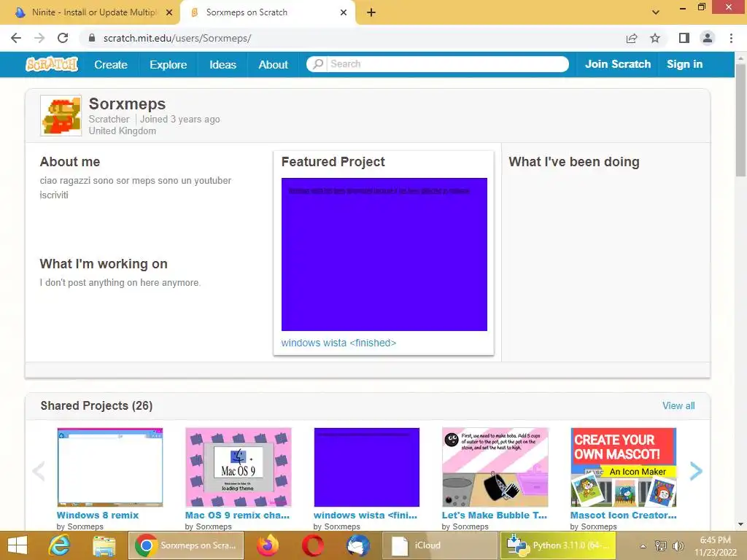The image size is (747, 560).
Task: Launch Internet Explorer from taskbar
Action: 60,545
